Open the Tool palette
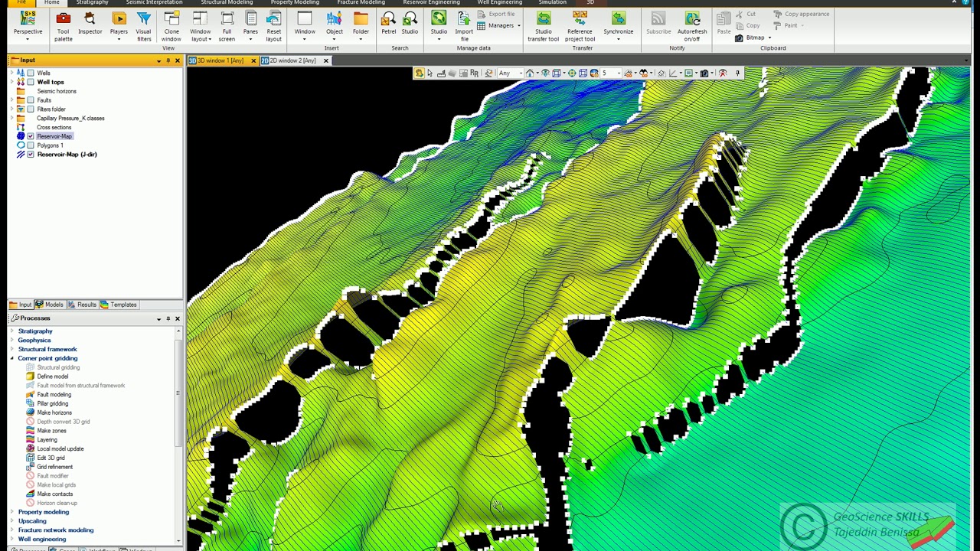The height and width of the screenshot is (551, 980). point(64,26)
